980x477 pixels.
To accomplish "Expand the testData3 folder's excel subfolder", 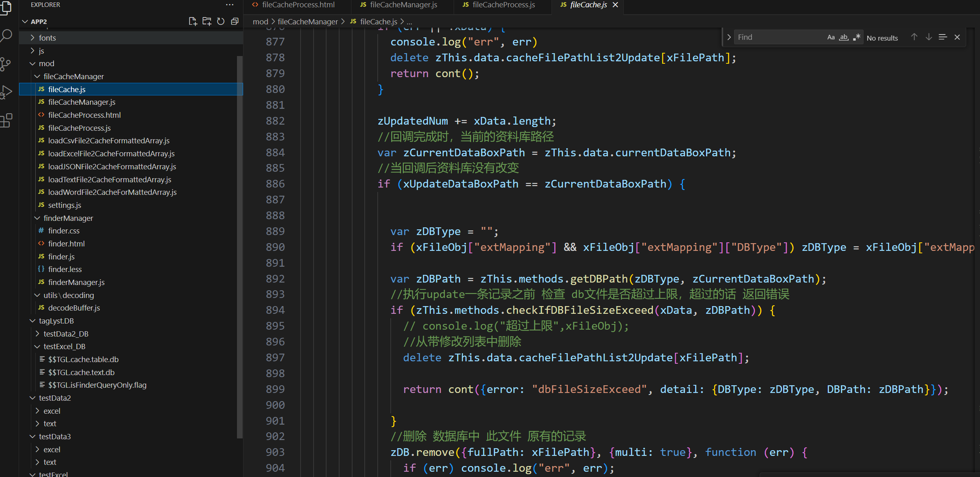I will (131, 449).
